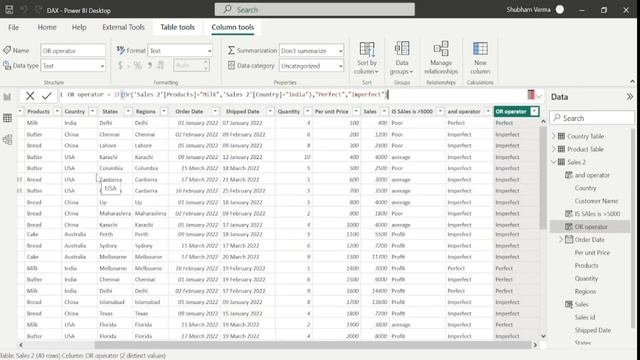Commit the formula with the checkmark icon
Screen dimensions: 640x360
tap(47, 96)
